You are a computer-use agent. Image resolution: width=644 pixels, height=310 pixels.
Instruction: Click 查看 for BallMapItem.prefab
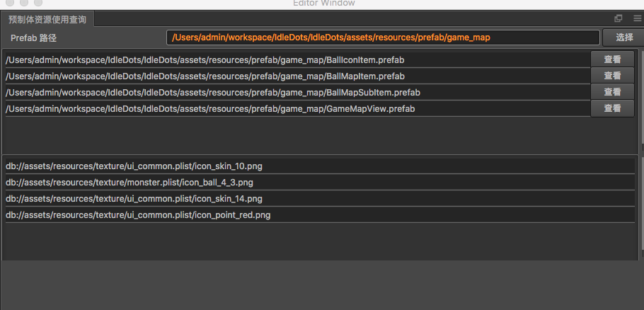[612, 76]
